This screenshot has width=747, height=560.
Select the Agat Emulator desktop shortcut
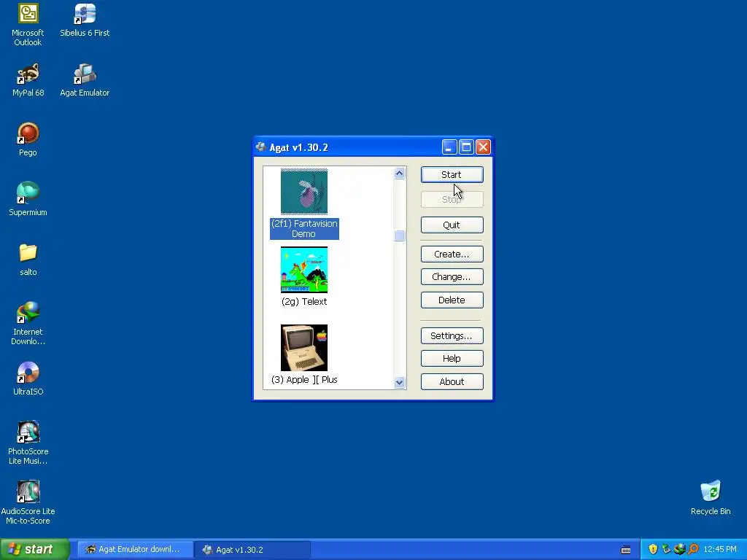point(85,80)
